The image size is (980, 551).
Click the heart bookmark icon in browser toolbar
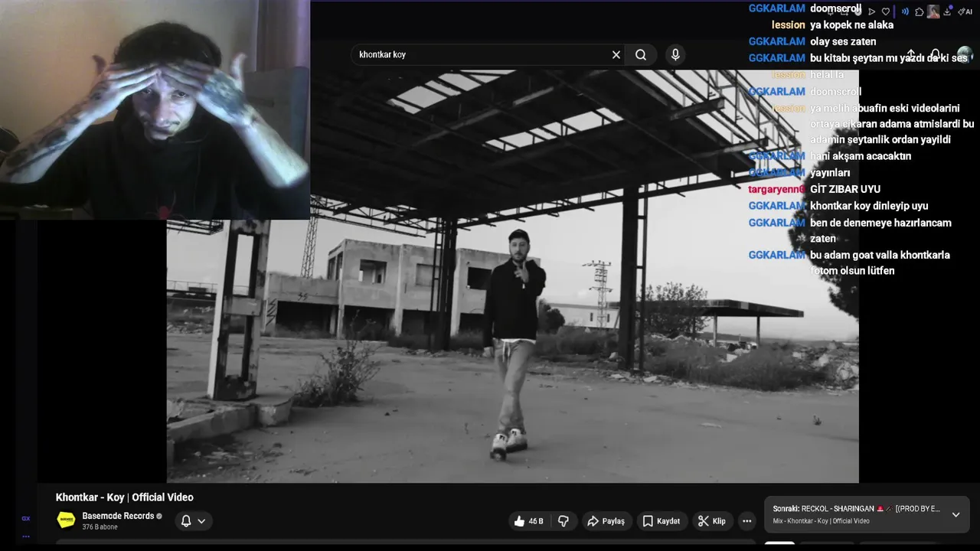[x=886, y=11]
